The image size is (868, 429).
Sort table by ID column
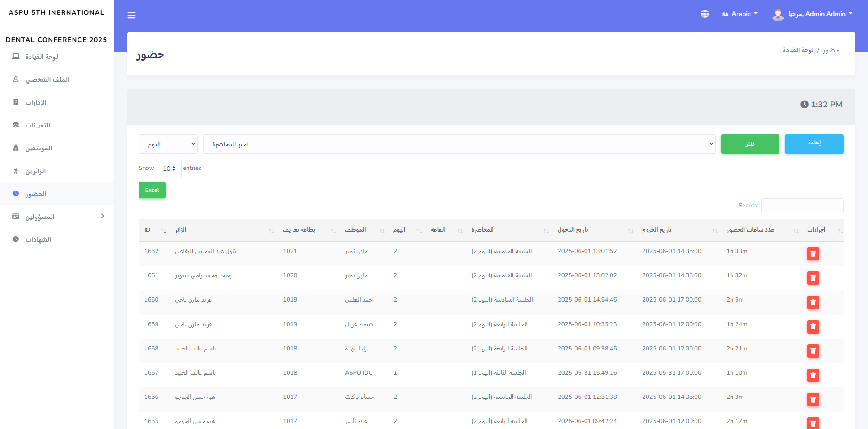click(x=155, y=230)
